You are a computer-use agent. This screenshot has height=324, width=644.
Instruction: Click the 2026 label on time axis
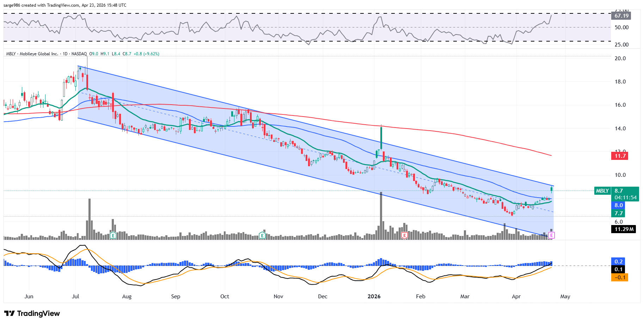[374, 297]
